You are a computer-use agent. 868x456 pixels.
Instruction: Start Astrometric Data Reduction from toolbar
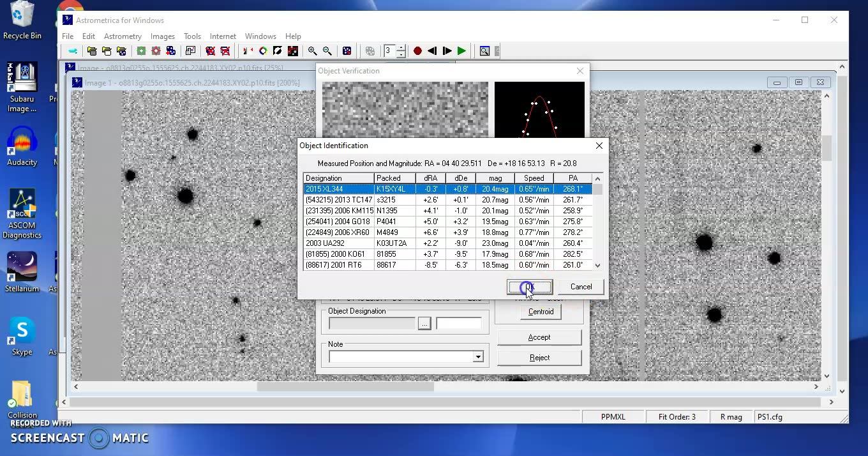pos(141,51)
